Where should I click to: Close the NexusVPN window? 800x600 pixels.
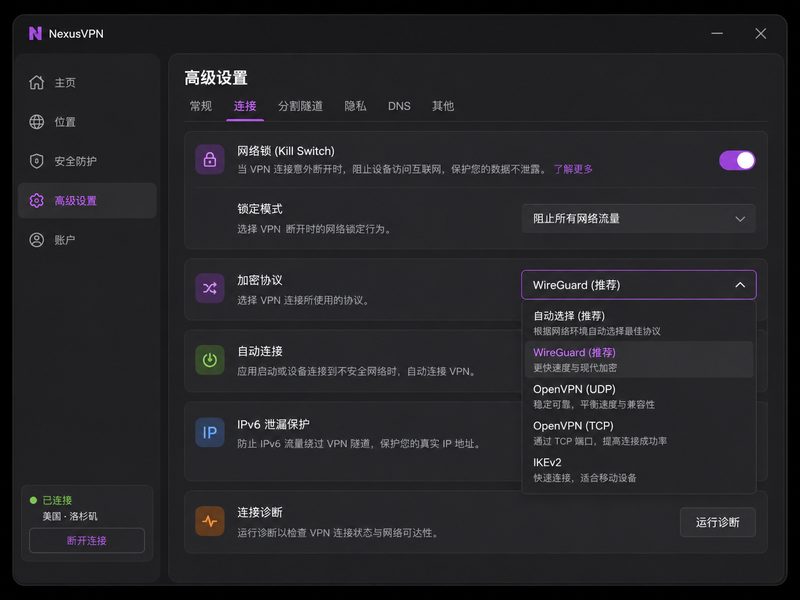(x=760, y=34)
